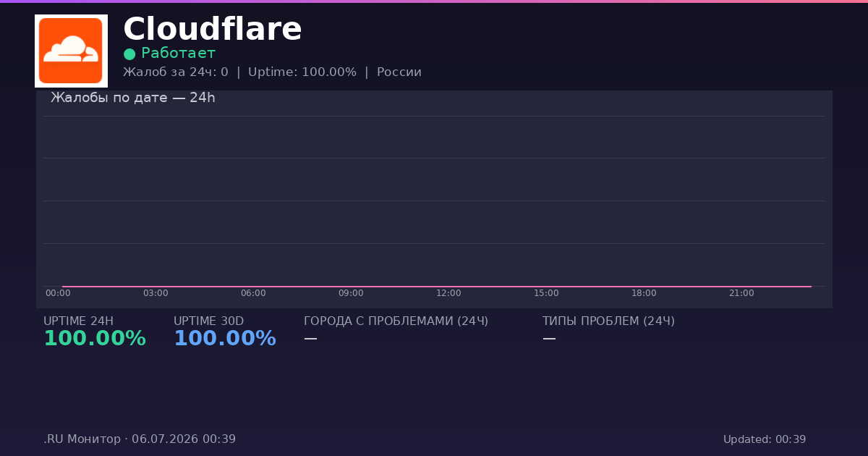
Task: Click the green 100.00% uptime 24h value
Action: point(95,339)
